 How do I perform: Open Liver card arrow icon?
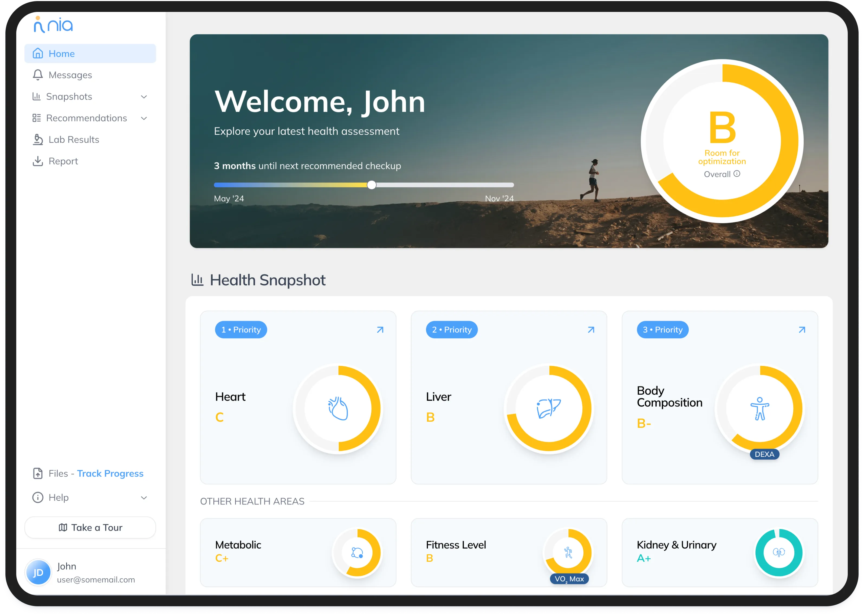point(591,330)
